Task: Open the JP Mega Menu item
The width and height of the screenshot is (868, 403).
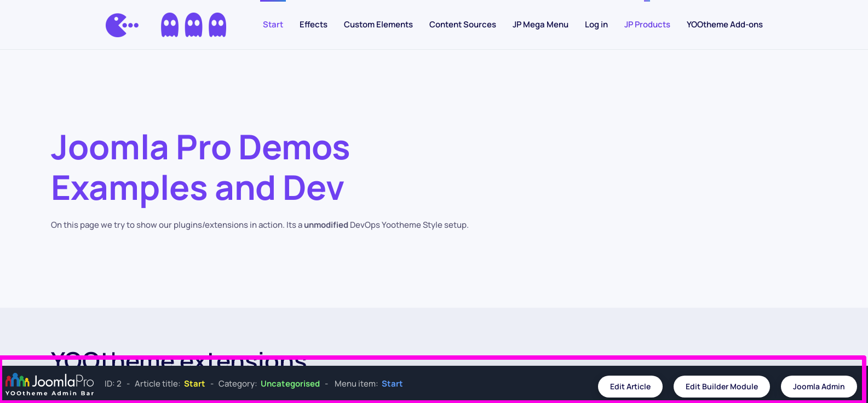Action: 541,25
